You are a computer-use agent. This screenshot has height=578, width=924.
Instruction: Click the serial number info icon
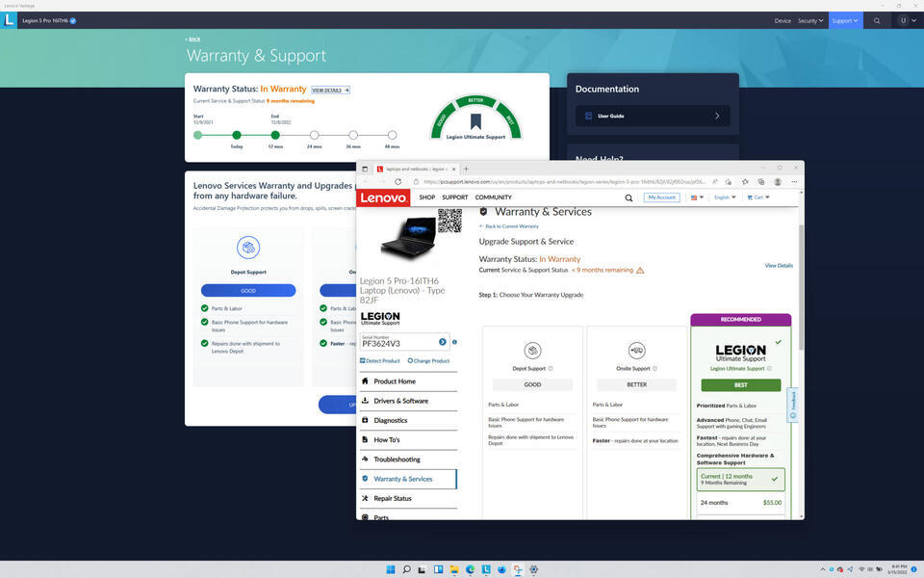coord(454,342)
